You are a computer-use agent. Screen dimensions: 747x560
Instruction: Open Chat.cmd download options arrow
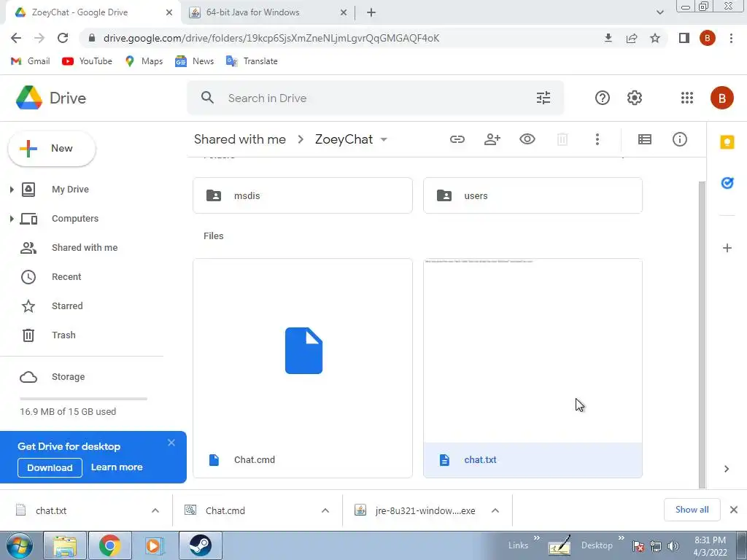[x=325, y=510]
